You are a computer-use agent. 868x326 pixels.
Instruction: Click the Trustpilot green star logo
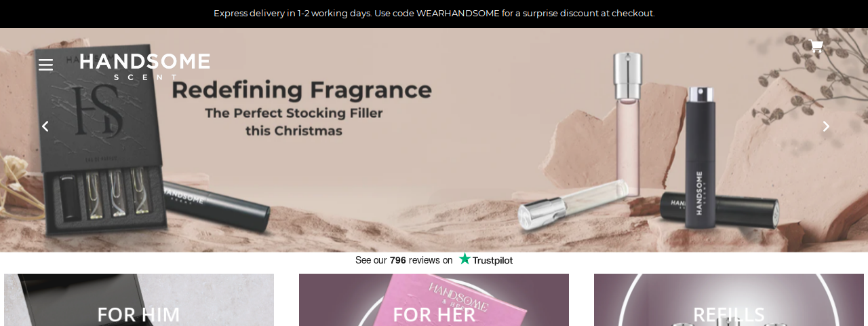point(465,259)
